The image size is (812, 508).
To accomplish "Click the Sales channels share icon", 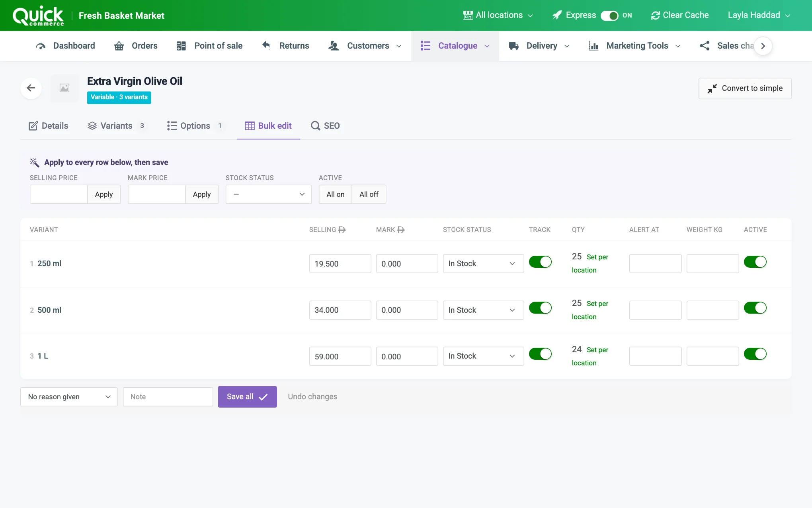I will tap(705, 46).
